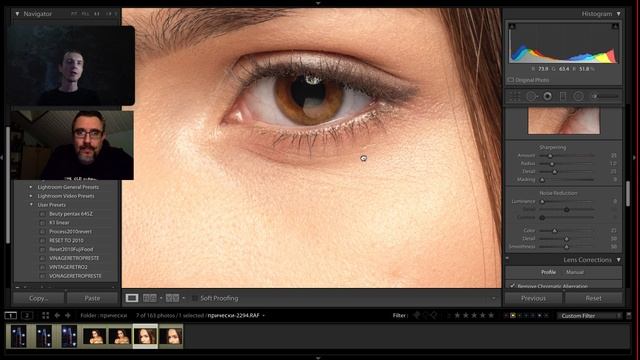640x360 pixels.
Task: Click the Reset button
Action: [593, 298]
